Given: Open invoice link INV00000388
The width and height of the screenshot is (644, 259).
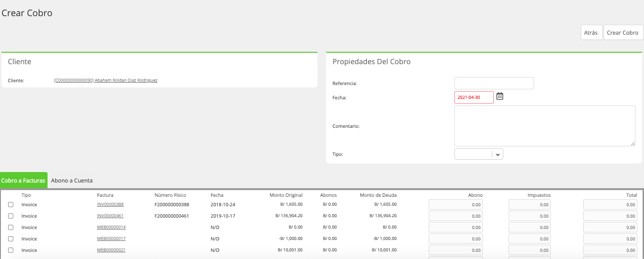Looking at the screenshot, I should coord(110,204).
